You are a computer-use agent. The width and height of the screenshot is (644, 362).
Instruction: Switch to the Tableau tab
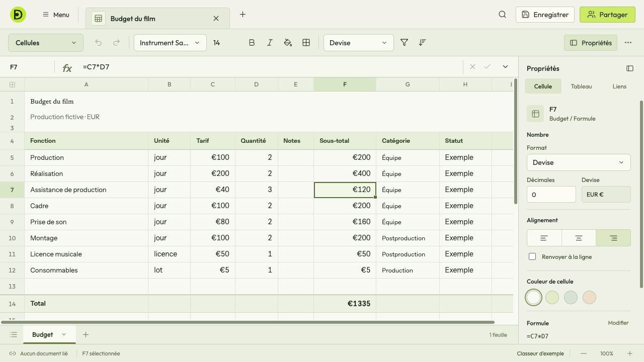tap(581, 86)
